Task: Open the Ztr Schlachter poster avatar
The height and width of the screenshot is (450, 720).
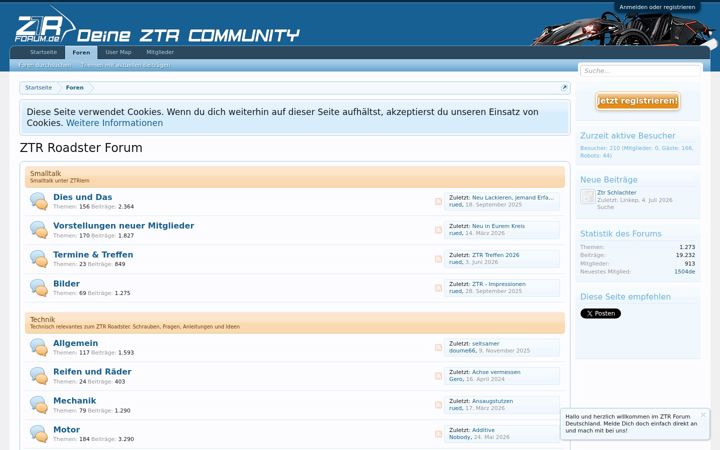Action: click(587, 197)
